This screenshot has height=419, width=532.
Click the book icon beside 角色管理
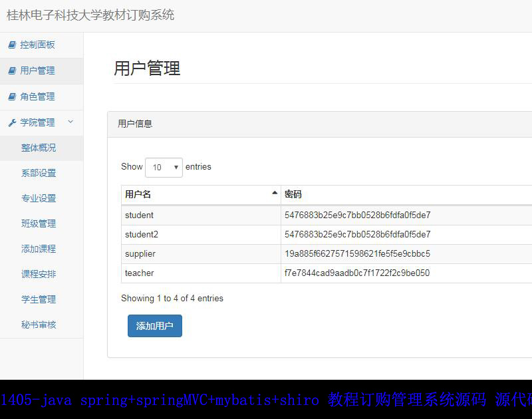(12, 96)
